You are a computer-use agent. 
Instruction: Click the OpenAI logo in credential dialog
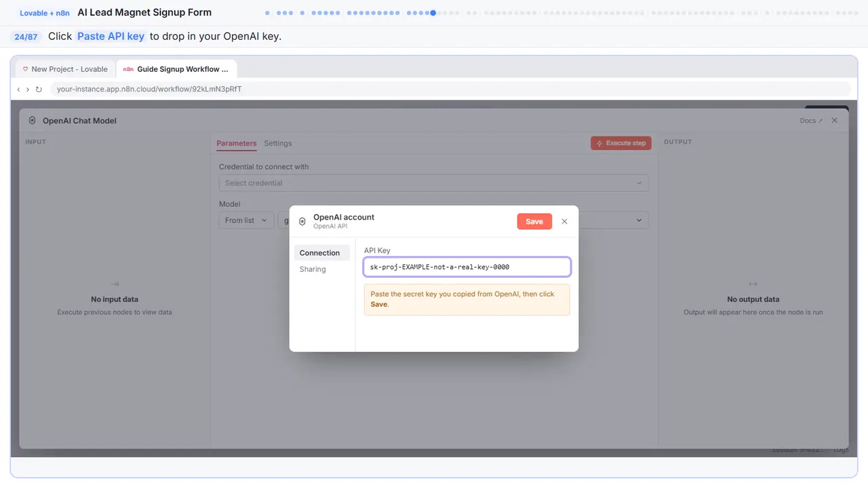pyautogui.click(x=302, y=222)
